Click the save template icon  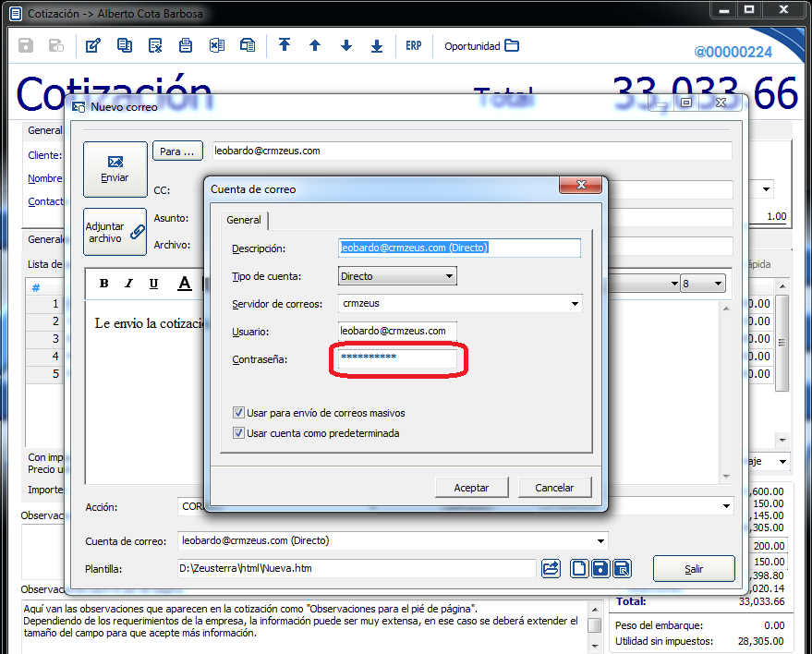pos(600,568)
